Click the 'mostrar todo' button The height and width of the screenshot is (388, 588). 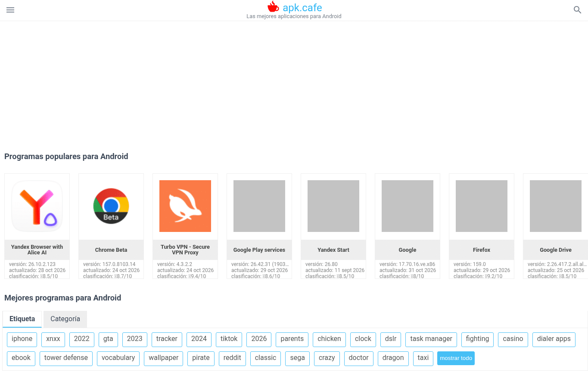(x=456, y=358)
